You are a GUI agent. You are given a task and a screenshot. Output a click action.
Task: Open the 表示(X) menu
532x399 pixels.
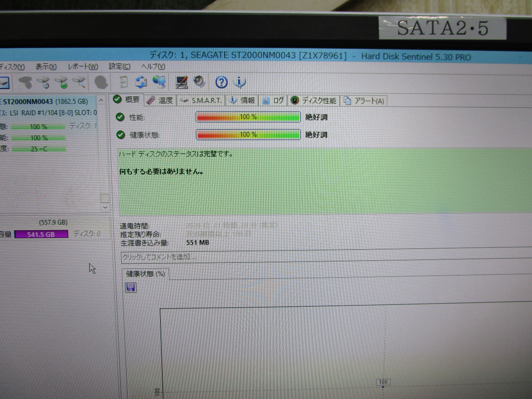(x=46, y=66)
